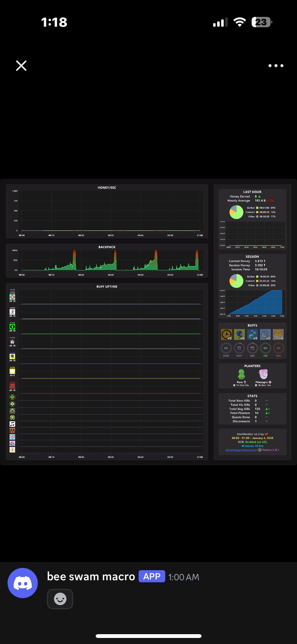The image size is (297, 644).
Task: Tap the white star on yellow buff icon
Action: click(x=12, y=371)
